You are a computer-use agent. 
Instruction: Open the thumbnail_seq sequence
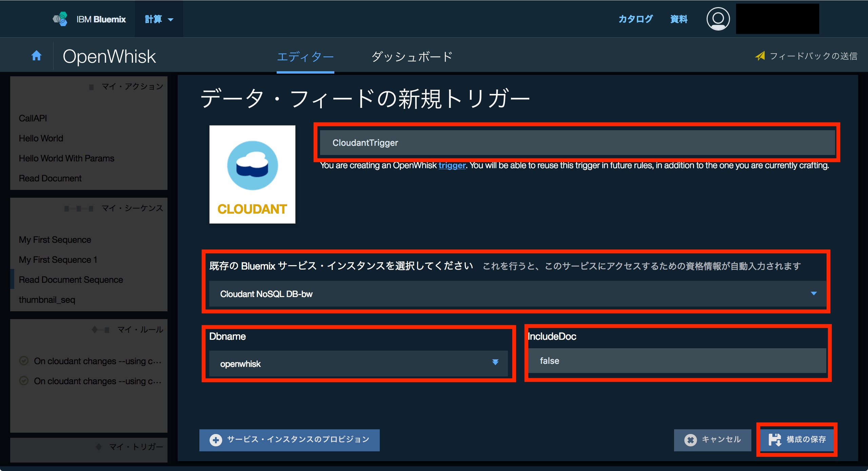click(47, 300)
